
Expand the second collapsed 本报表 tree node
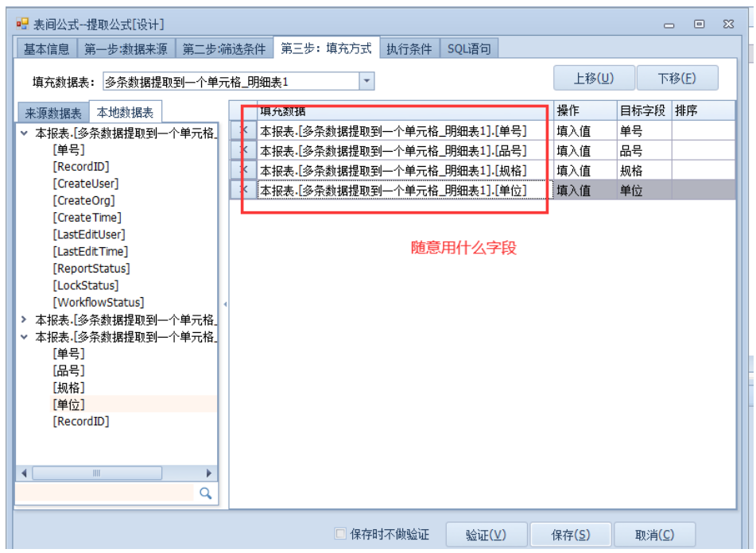[25, 319]
